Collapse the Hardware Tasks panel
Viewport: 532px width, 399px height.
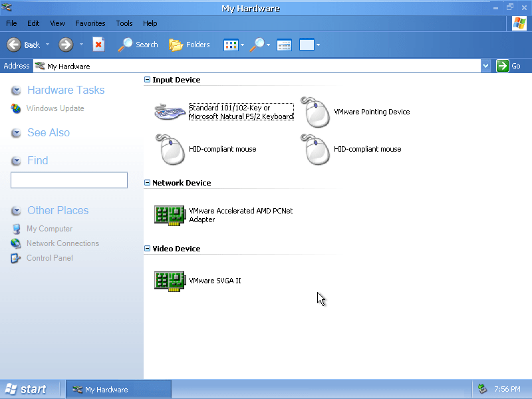16,90
